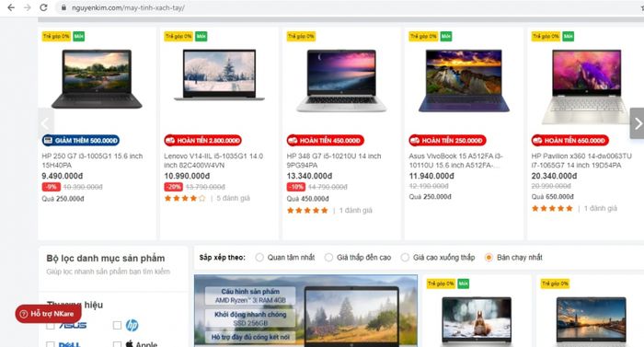Click the Mới tag on the Asus VivoBook card

446,36
